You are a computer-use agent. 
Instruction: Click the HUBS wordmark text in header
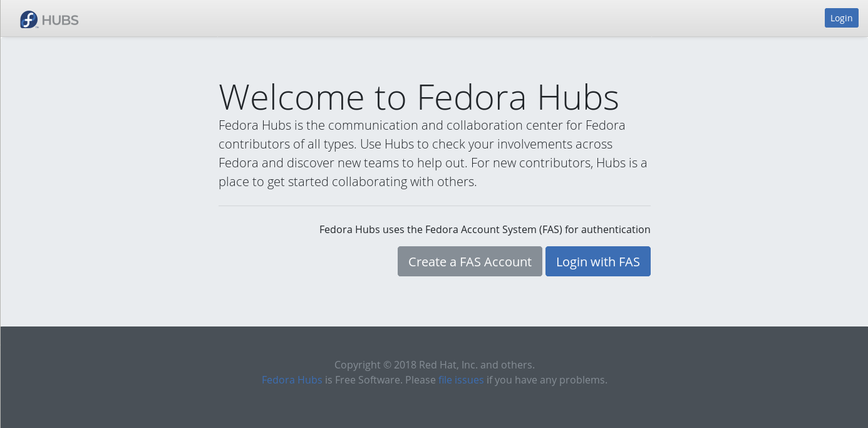point(60,20)
